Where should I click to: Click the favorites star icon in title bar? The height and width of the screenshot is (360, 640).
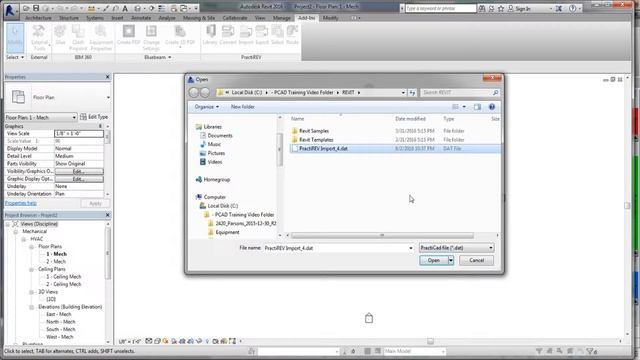(501, 8)
